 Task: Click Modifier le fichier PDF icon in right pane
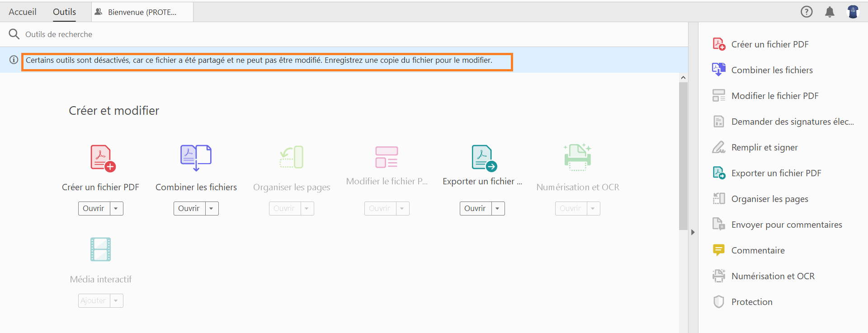click(x=719, y=95)
